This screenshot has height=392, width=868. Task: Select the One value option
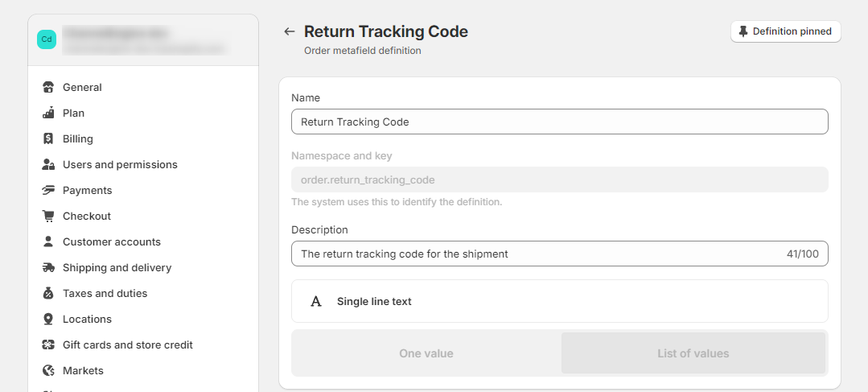(x=426, y=353)
